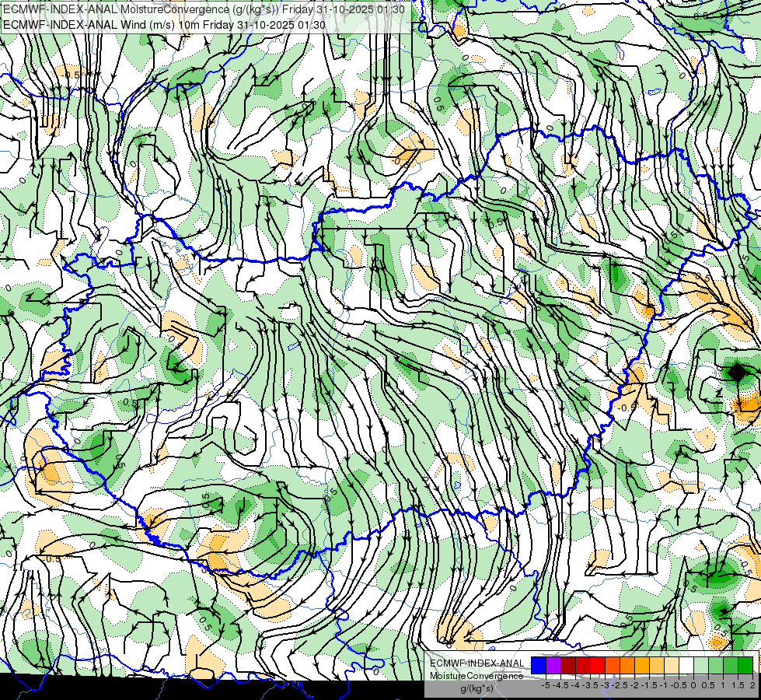
Task: Pick the palest green legend swatch
Action: click(x=701, y=665)
